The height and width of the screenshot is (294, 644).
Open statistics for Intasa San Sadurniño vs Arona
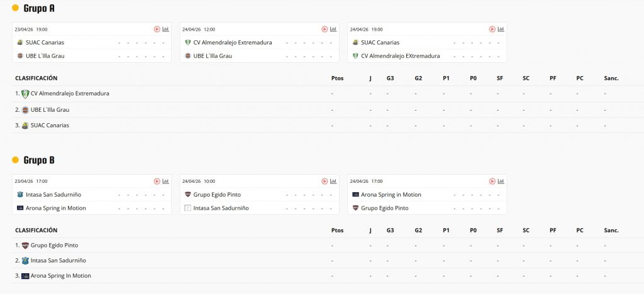pos(165,181)
